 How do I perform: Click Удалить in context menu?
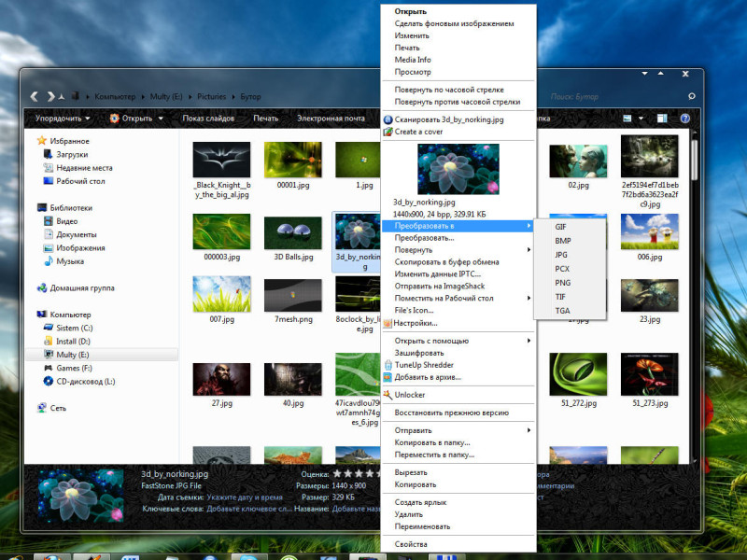click(458, 514)
